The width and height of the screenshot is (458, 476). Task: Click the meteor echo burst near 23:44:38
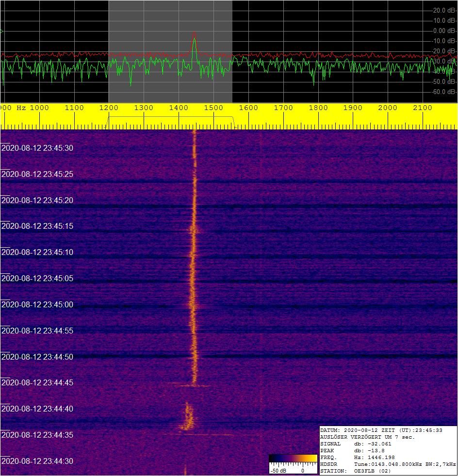pyautogui.click(x=187, y=416)
